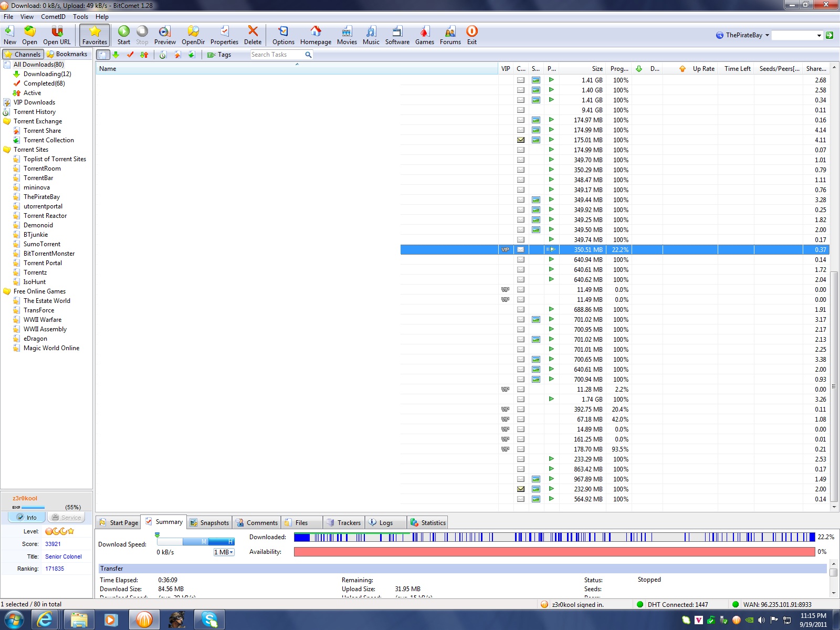The width and height of the screenshot is (840, 630).
Task: Select the Torrent Sites folder in sidebar
Action: point(30,150)
